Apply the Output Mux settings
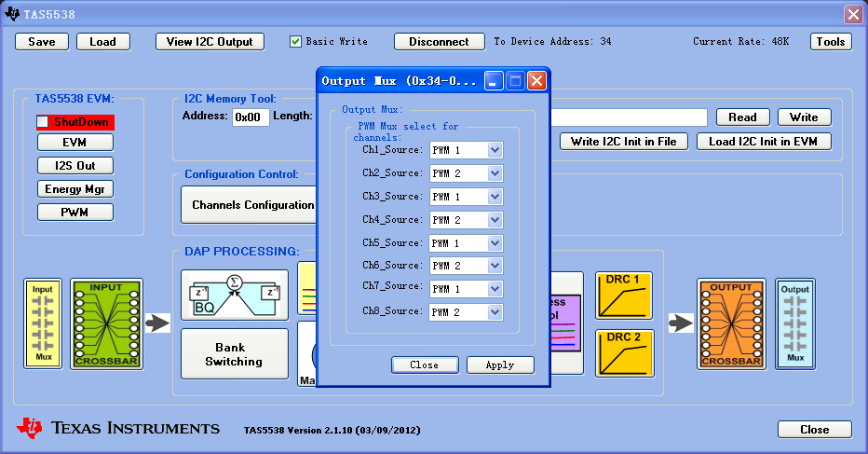 pos(500,365)
